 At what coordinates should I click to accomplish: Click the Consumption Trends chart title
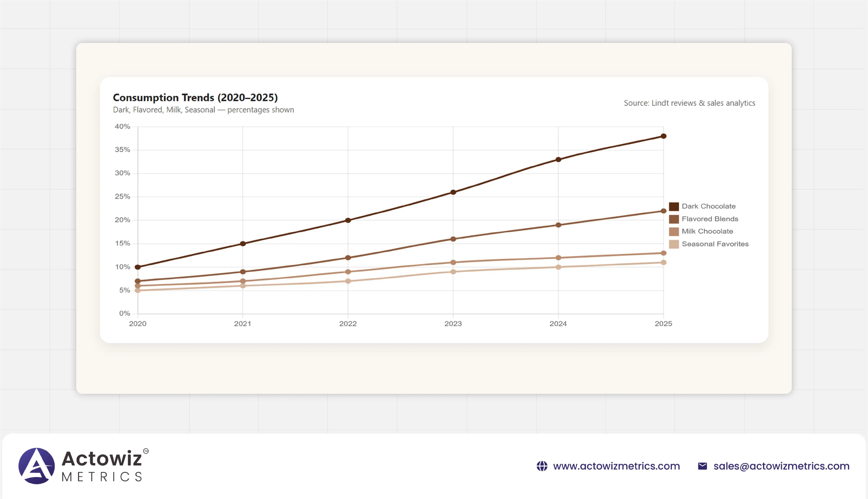pos(195,98)
